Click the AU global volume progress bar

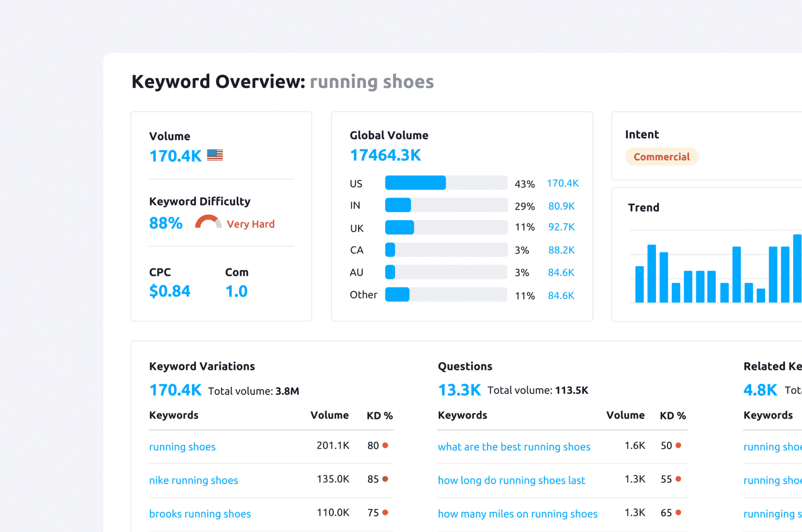pos(446,272)
